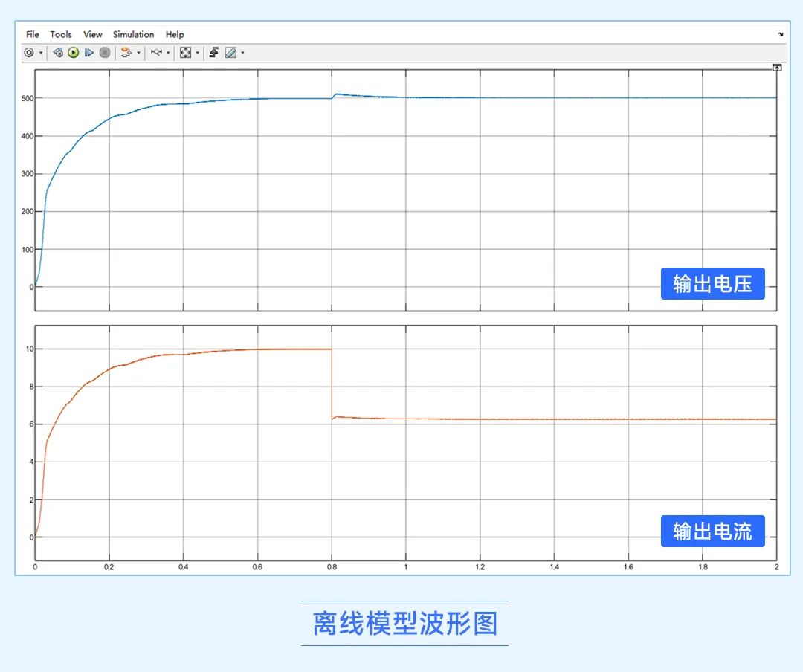
Task: Enable the Cursor Measurements toolbar icon
Action: pyautogui.click(x=156, y=52)
